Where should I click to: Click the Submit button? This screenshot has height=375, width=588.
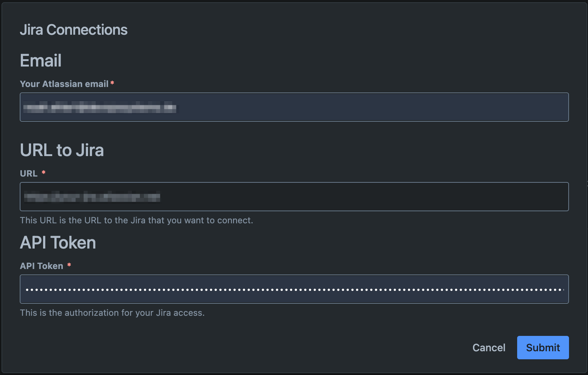click(x=543, y=348)
